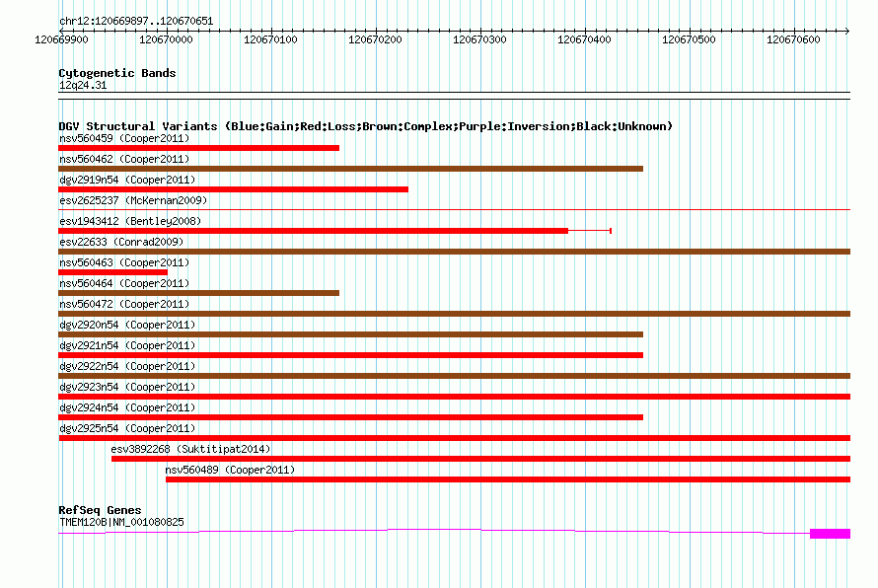Screen dimensions: 878x588
Task: Open variant label esv22633 (Conrad2009)
Action: point(121,242)
